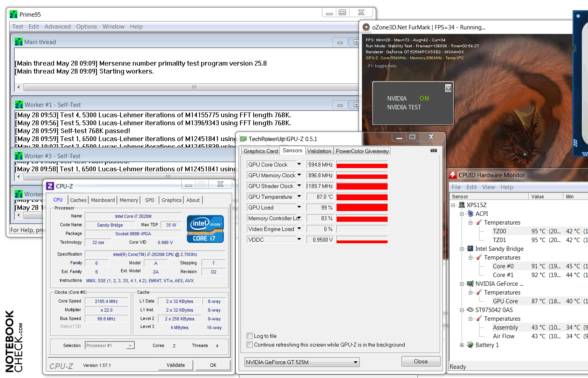Click the Min column header
588x378 pixels.
pyautogui.click(x=575, y=197)
